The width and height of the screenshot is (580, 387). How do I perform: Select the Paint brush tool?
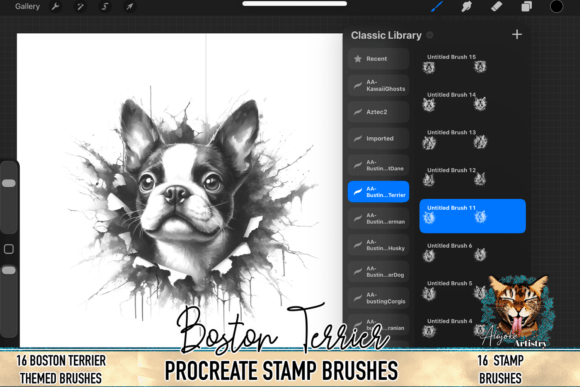coord(437,6)
